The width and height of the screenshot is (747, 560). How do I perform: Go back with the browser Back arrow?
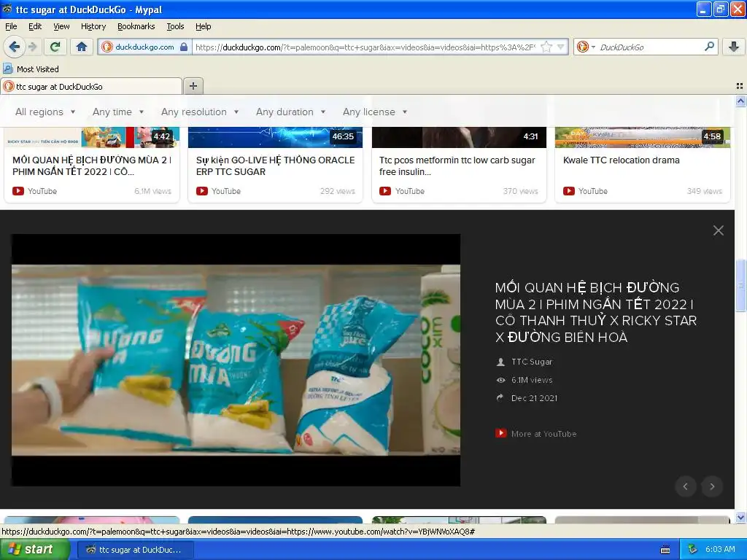pyautogui.click(x=14, y=47)
